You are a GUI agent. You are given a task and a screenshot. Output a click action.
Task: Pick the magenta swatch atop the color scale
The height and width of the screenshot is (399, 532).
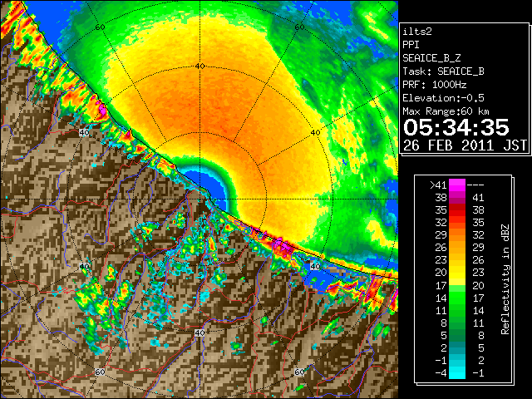coord(457,184)
